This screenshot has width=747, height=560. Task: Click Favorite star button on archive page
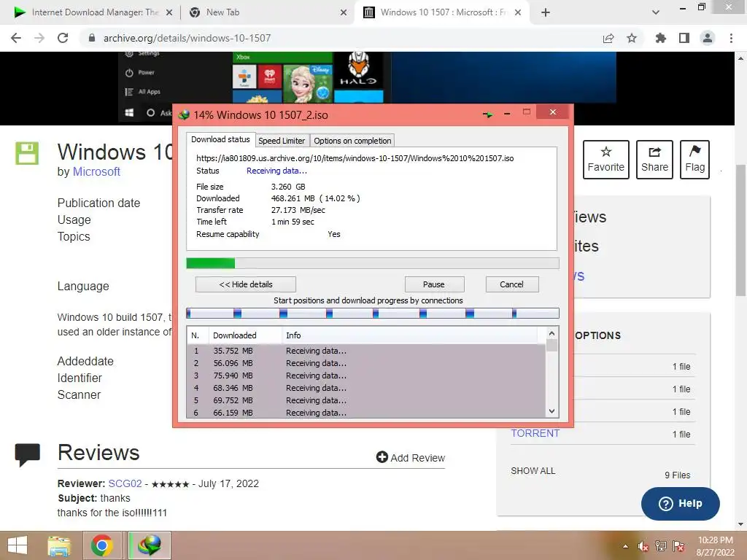[606, 160]
